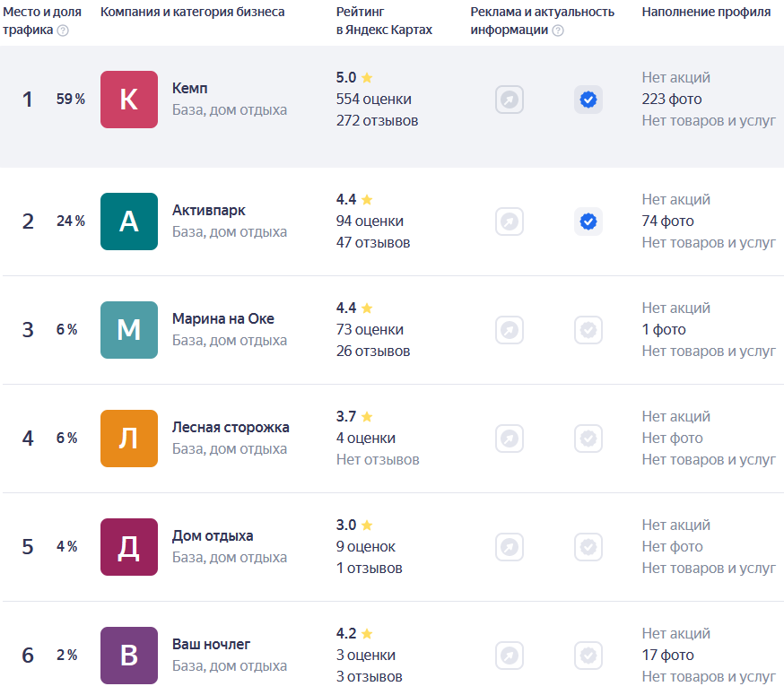
Task: Click the red К logo of Кемп
Action: (x=129, y=100)
